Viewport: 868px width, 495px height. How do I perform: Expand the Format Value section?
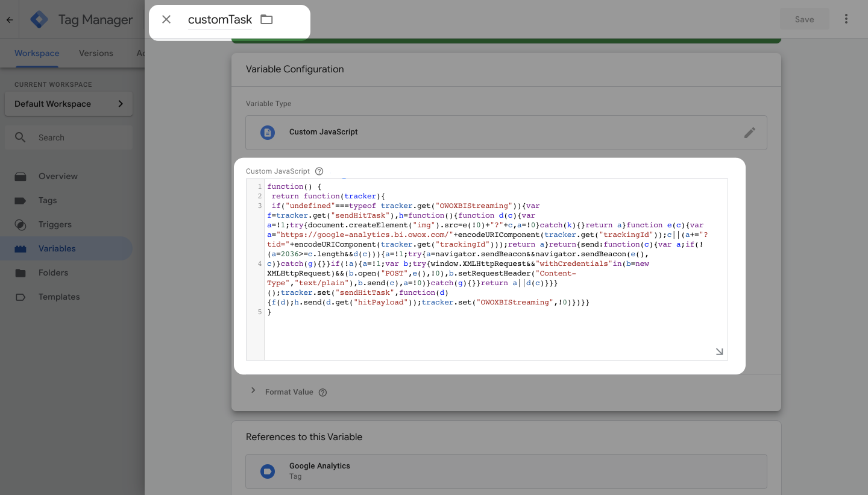(253, 391)
